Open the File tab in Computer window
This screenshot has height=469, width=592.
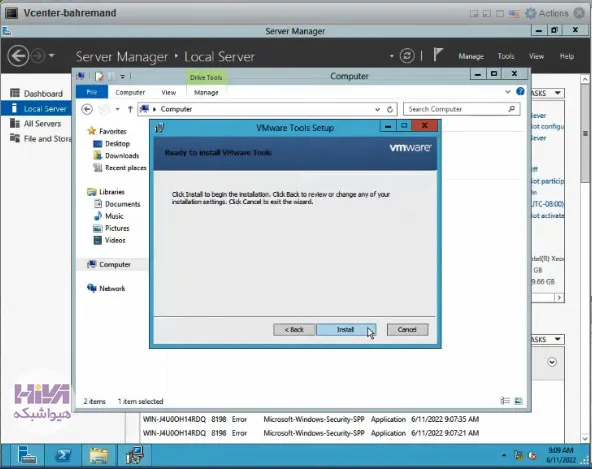[x=92, y=92]
